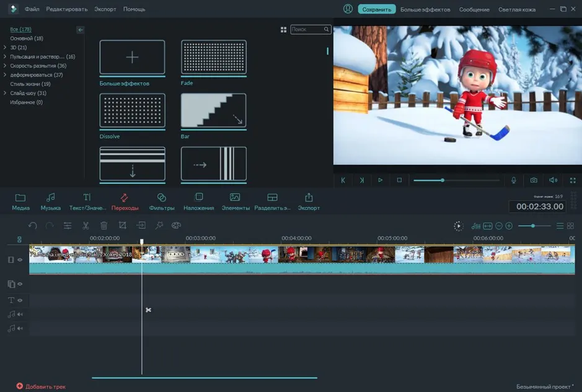This screenshot has height=392, width=582.
Task: Open the color palette tool
Action: point(176,225)
